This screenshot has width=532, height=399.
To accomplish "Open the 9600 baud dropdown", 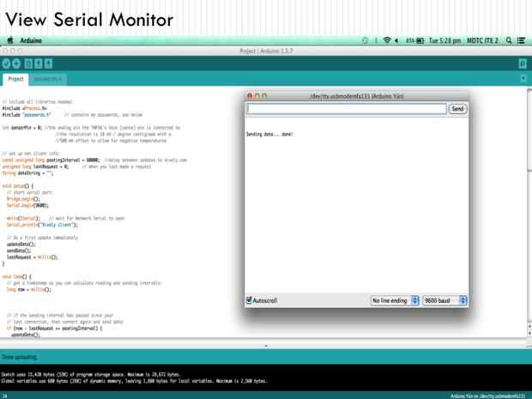I will [x=444, y=300].
